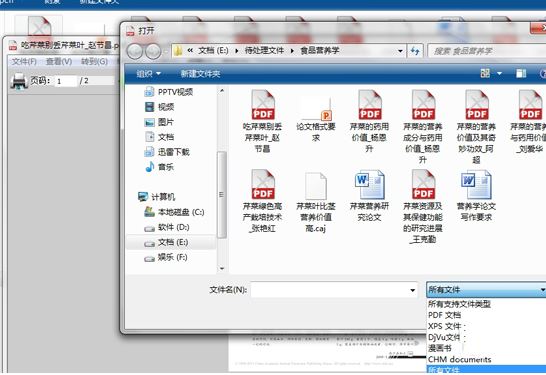
Task: Select PDF file ending with _刘爱华
Action: coord(529,122)
